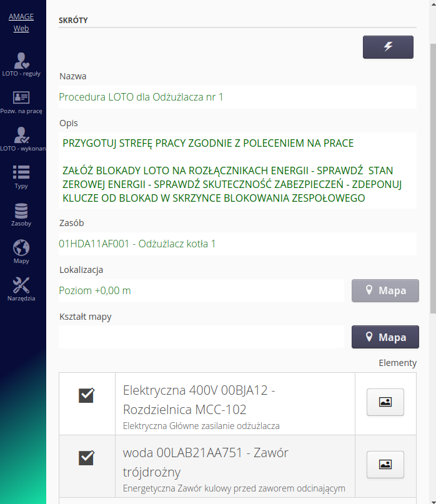Select the Zasób field value
Screen dimensions: 436x504
click(237, 244)
